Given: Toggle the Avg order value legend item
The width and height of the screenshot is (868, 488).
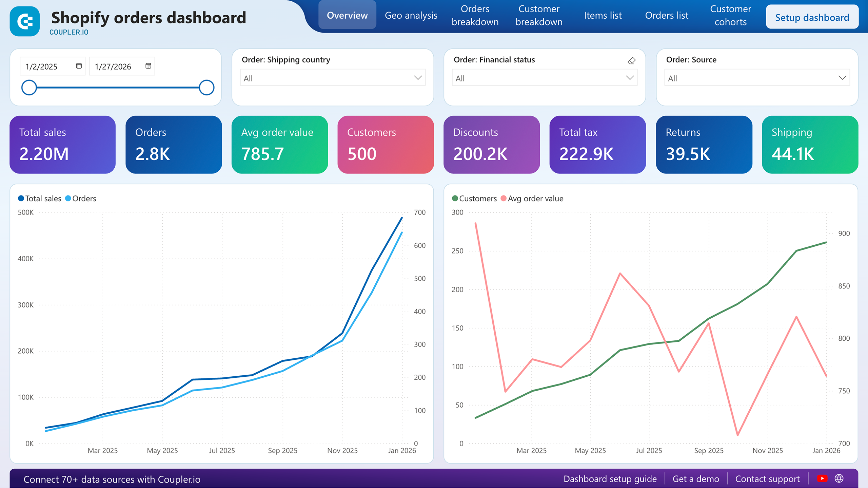Looking at the screenshot, I should coord(532,199).
